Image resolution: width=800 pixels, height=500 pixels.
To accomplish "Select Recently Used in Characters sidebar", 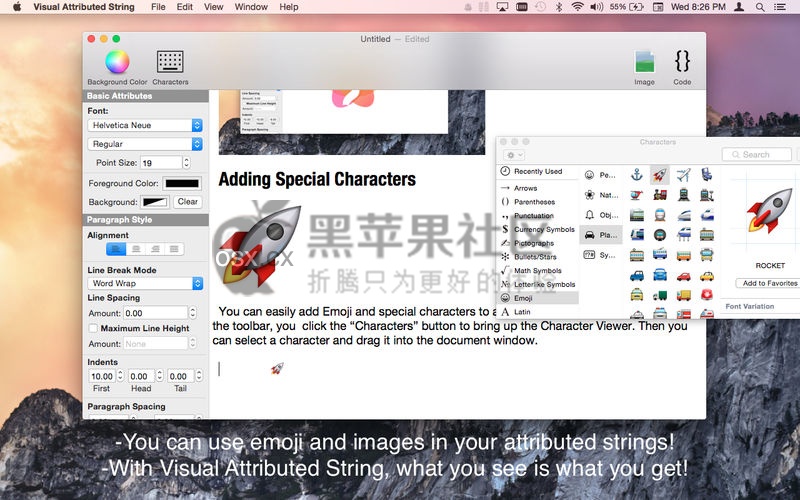I will [538, 171].
